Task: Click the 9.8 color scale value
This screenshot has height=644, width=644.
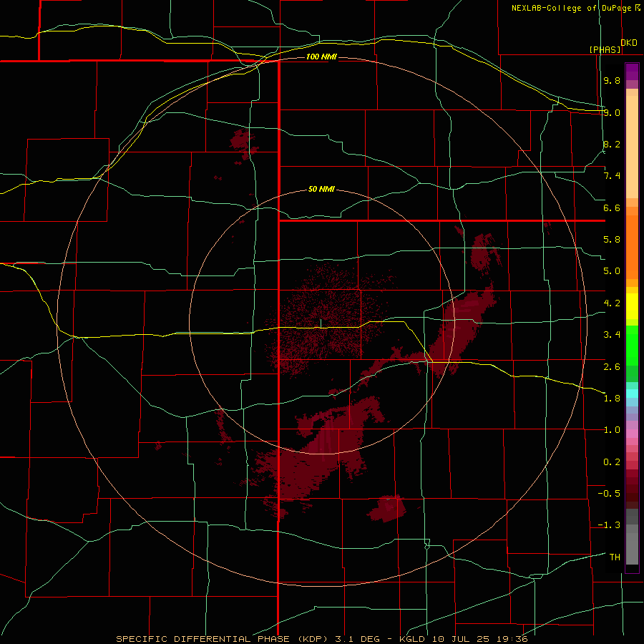Action: tap(612, 80)
